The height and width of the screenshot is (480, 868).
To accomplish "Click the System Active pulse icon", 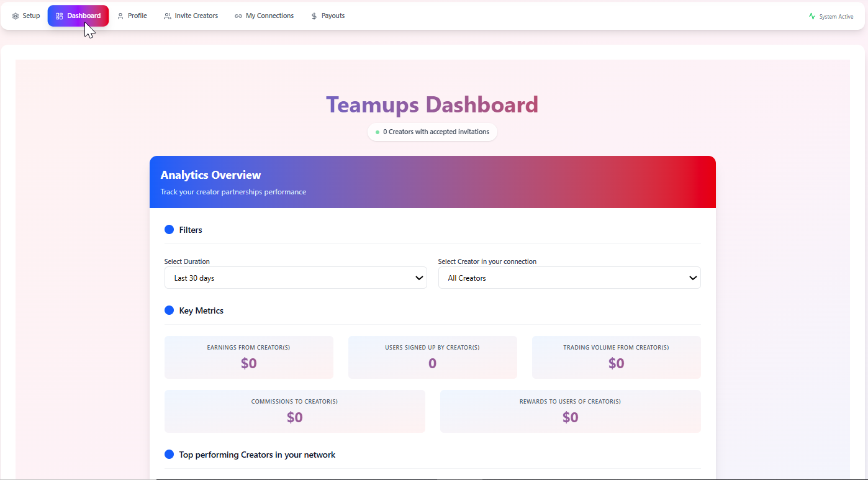I will pyautogui.click(x=811, y=16).
